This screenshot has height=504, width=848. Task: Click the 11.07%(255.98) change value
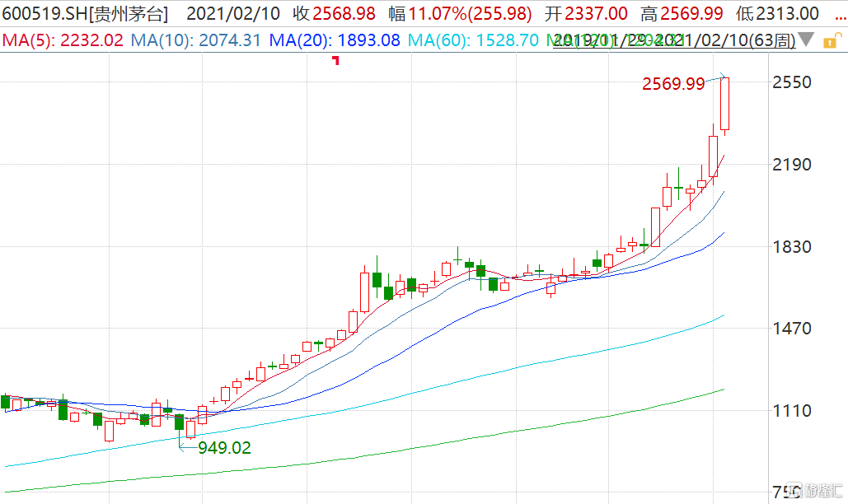tap(470, 13)
